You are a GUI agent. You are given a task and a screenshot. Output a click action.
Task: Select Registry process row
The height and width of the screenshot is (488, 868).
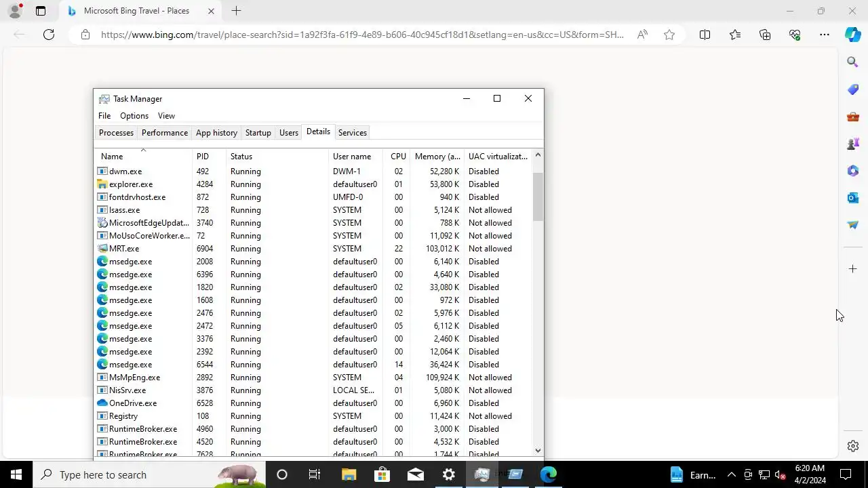313,416
